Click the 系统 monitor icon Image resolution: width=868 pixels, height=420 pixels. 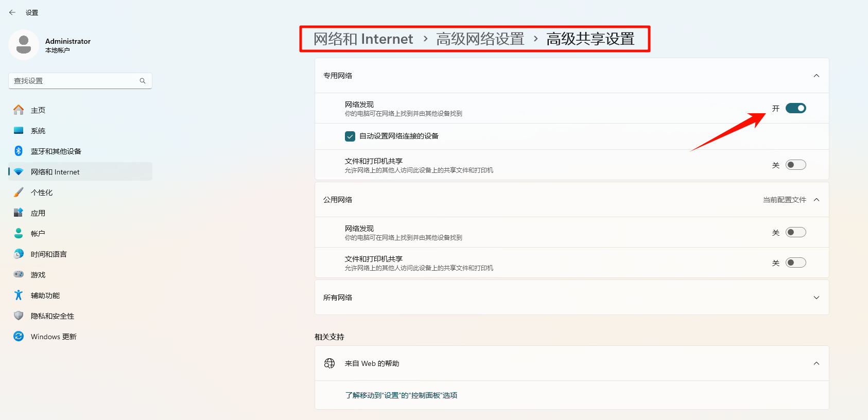click(x=19, y=130)
